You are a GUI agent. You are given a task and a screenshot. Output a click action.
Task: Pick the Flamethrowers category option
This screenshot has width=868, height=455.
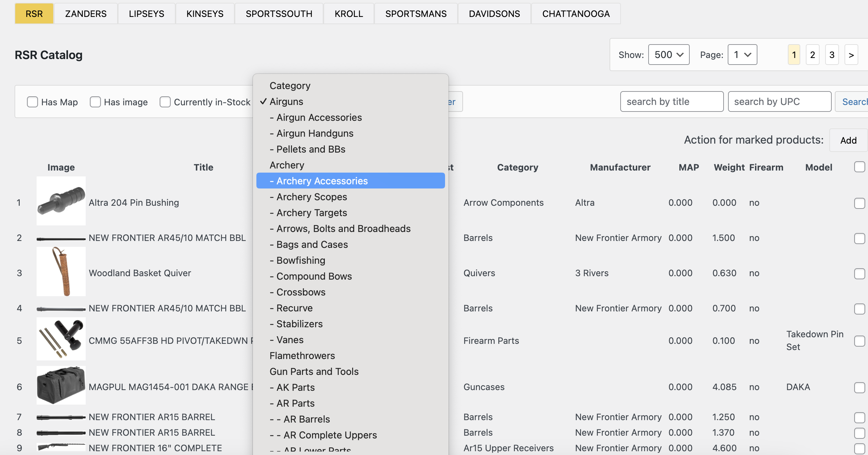pyautogui.click(x=350, y=356)
